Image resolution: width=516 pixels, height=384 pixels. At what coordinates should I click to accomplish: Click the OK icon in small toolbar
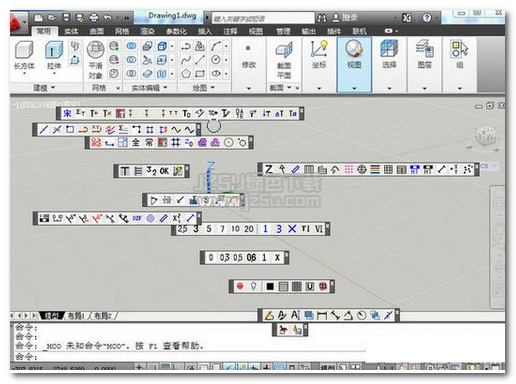click(164, 171)
